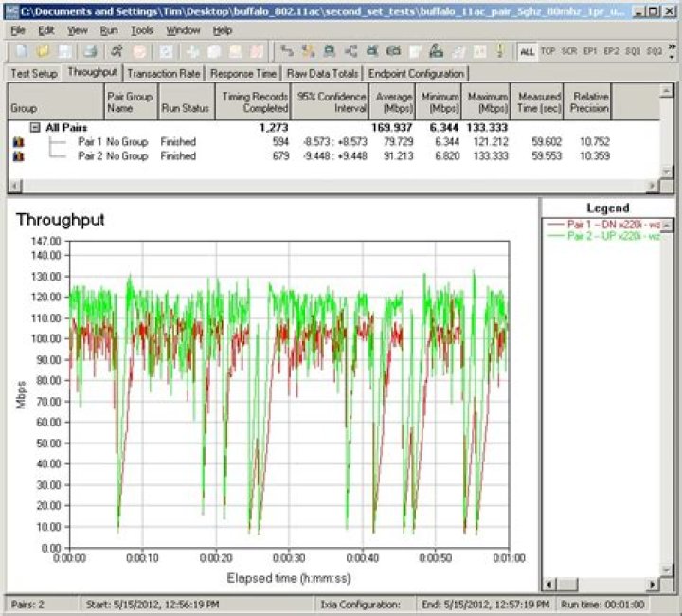The width and height of the screenshot is (682, 616).
Task: Click the Run time 00:01:00 status entry
Action: tap(602, 605)
